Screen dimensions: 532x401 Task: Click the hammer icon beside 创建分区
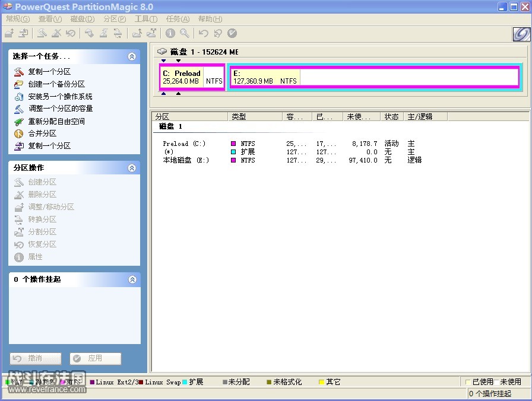(x=18, y=182)
